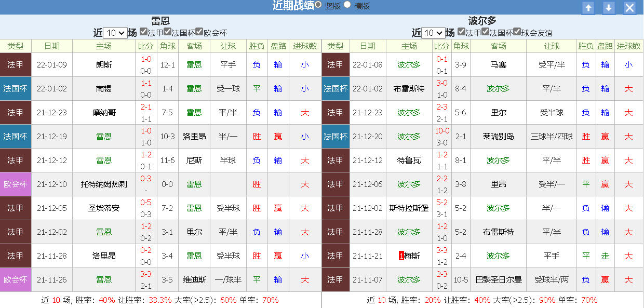Click 22-01-08 date cell

click(368, 65)
